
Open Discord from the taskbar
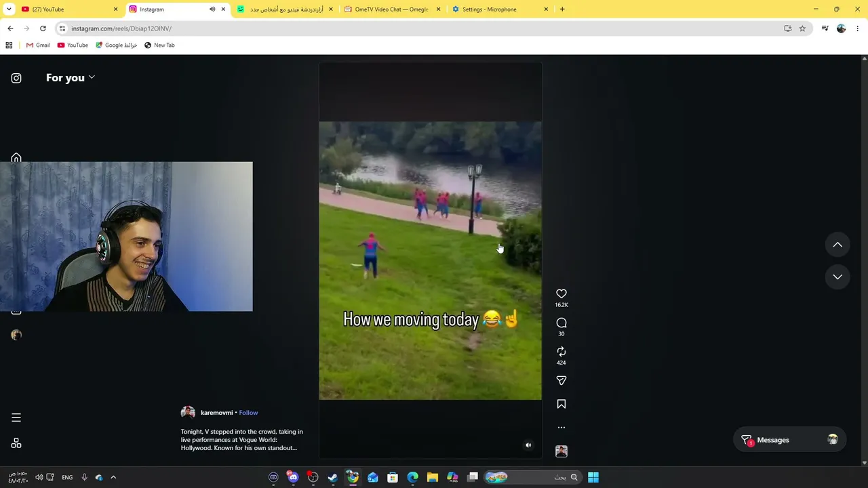click(x=293, y=477)
